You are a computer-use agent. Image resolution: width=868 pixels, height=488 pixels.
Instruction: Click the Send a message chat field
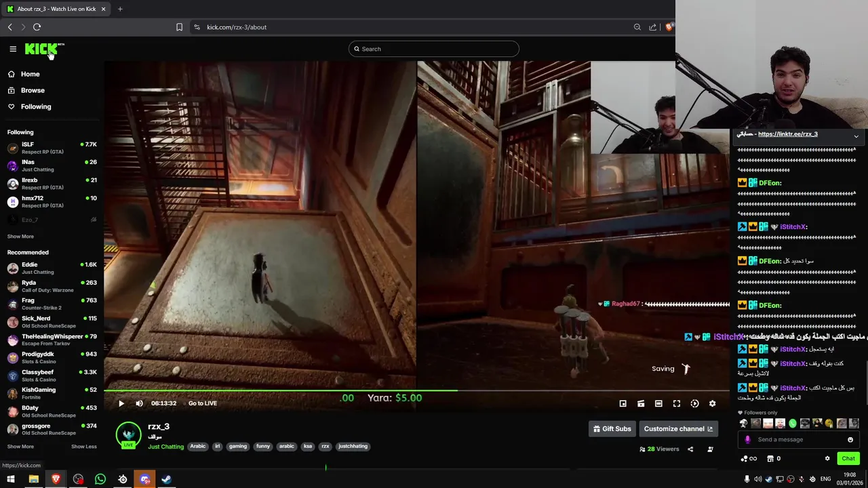[800, 440]
